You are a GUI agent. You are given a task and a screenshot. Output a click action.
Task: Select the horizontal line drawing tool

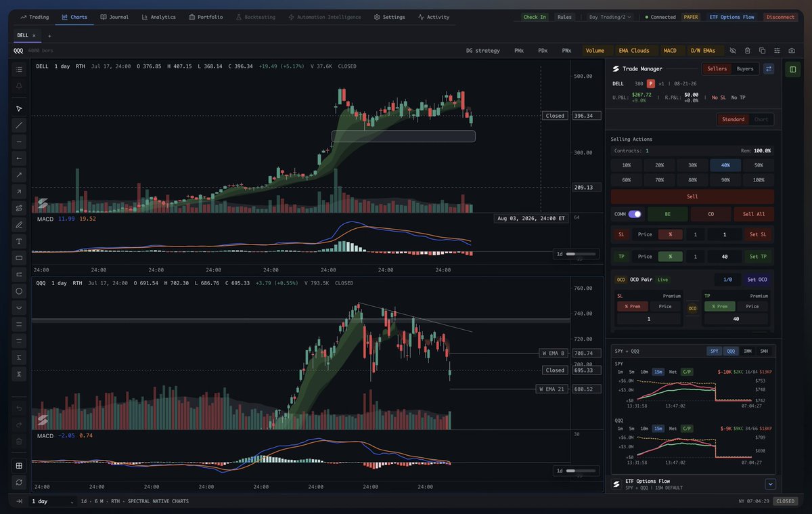click(19, 142)
